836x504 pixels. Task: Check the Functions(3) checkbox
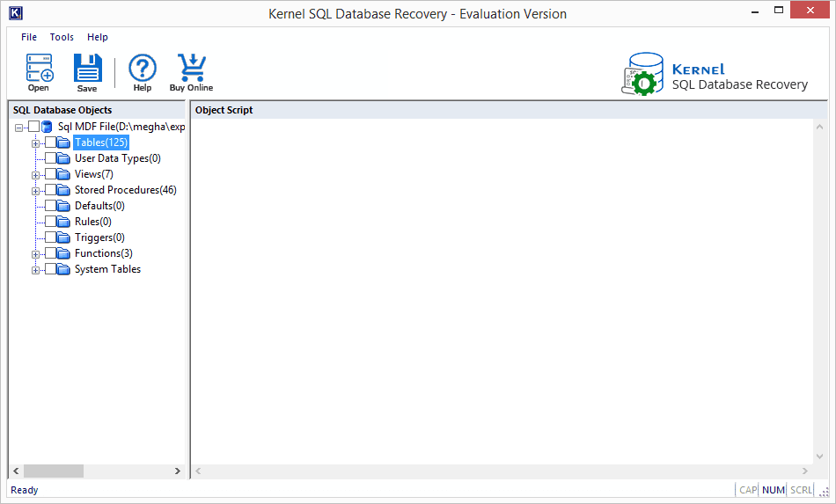(51, 253)
